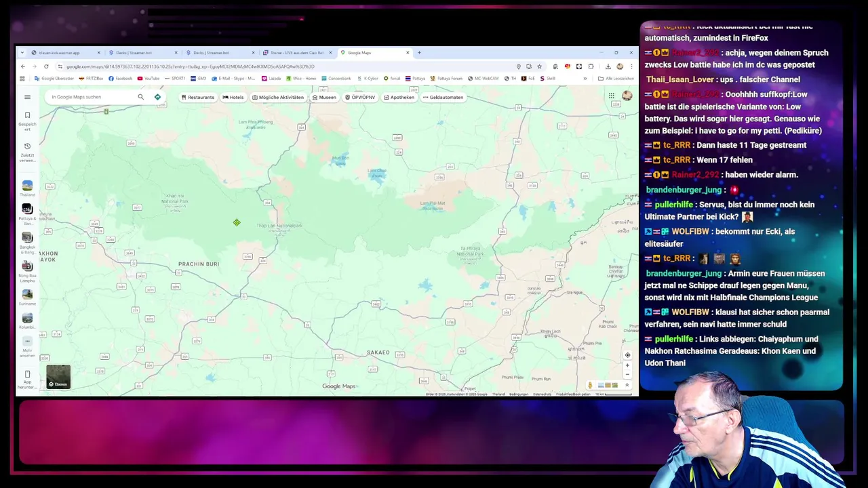Click the browser address bar URL
This screenshot has height=488, width=868.
[x=190, y=66]
